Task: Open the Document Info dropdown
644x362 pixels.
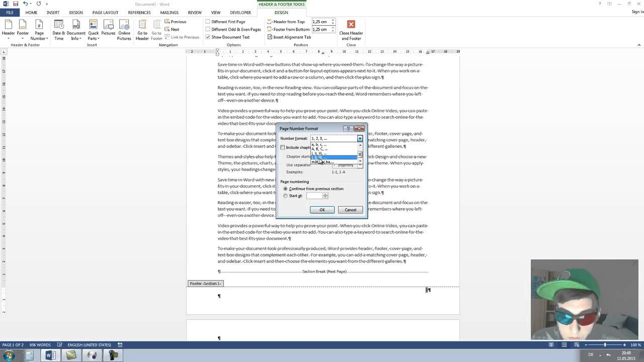Action: (x=76, y=30)
